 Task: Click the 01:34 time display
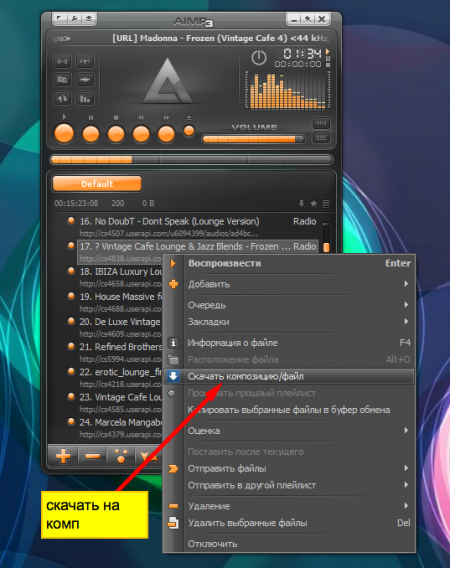[x=302, y=54]
